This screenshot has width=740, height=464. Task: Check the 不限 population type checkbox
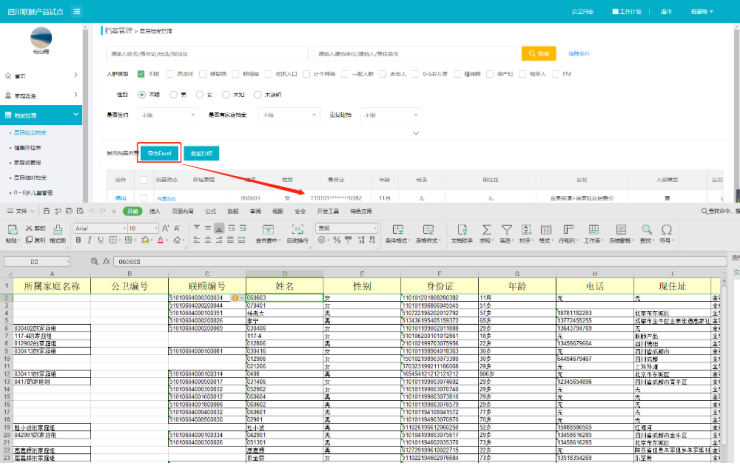141,74
